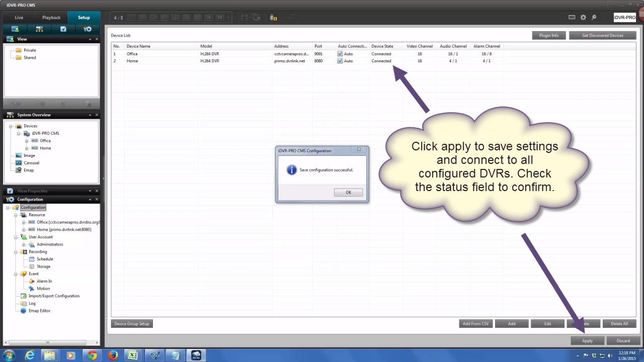Click the Edit device button
This screenshot has width=644, height=362.
548,324
